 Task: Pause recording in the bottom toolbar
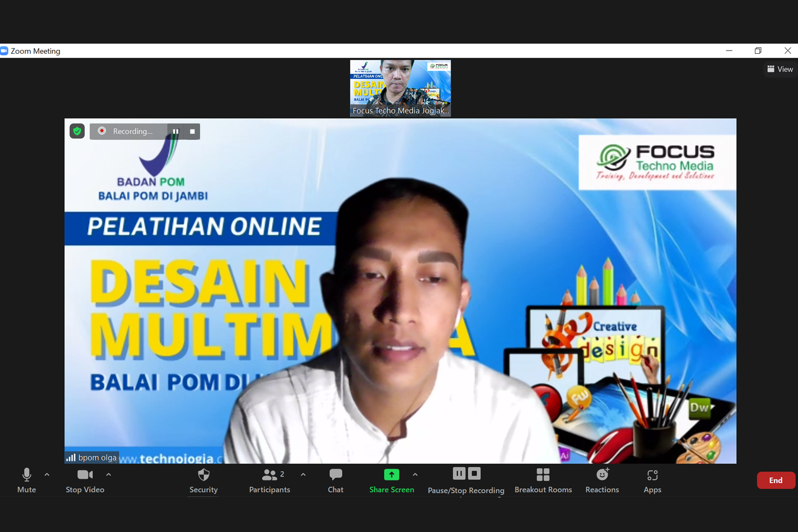(459, 473)
